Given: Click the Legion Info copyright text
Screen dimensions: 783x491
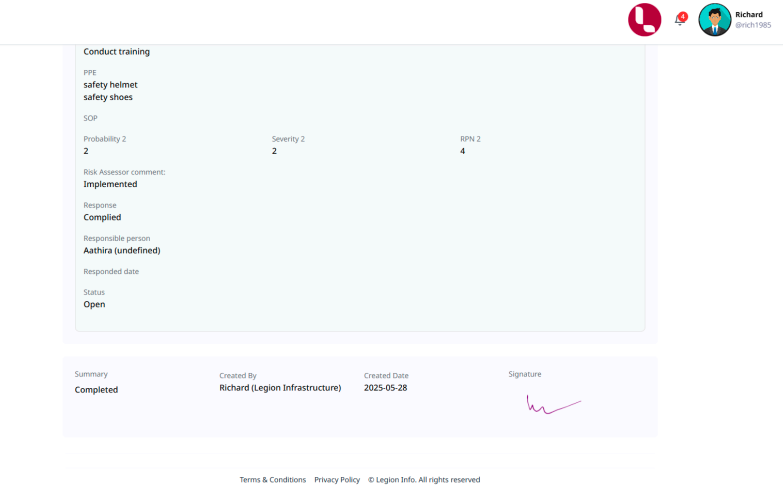Looking at the screenshot, I should pos(424,480).
